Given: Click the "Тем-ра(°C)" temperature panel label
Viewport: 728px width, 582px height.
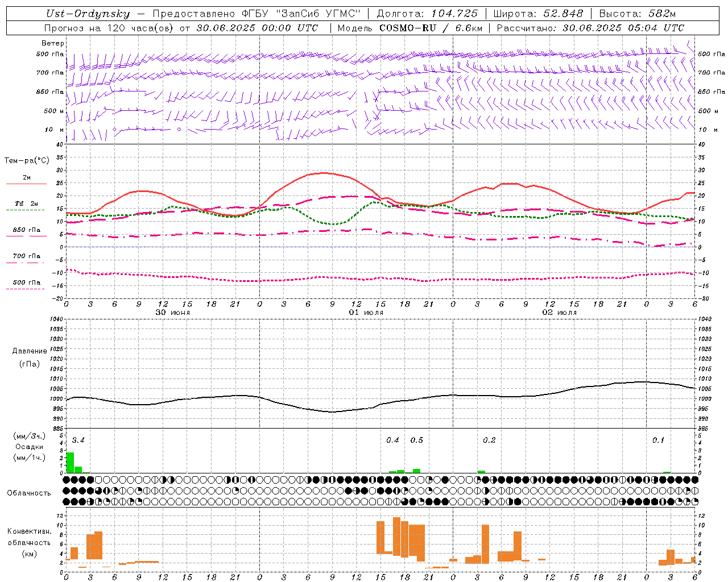Looking at the screenshot, I should pyautogui.click(x=27, y=161).
